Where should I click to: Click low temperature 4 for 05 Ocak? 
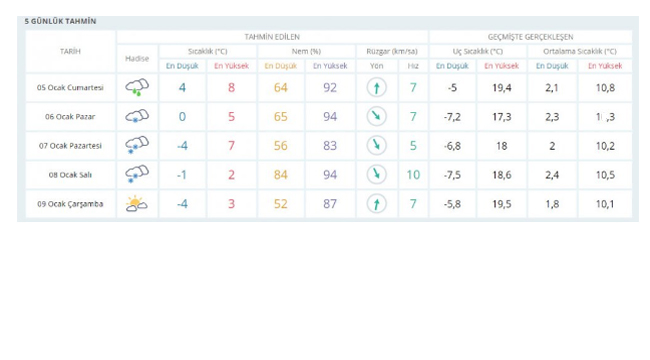182,88
